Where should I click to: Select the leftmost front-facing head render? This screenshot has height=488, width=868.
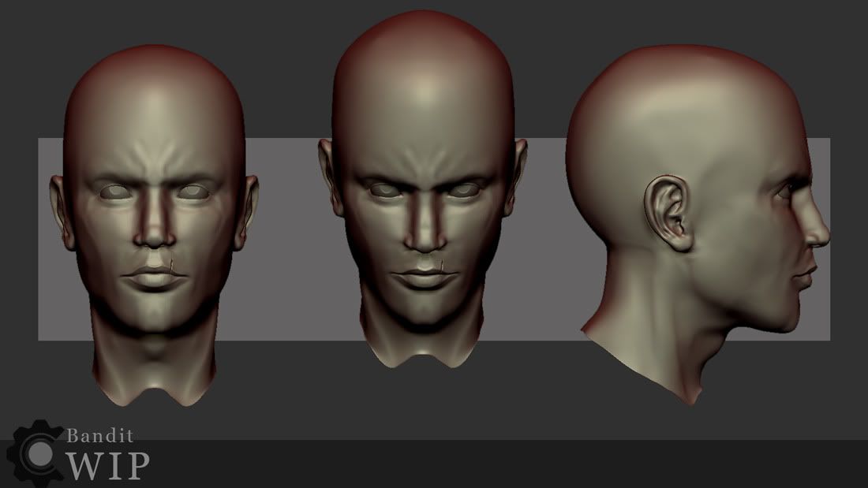point(154,225)
